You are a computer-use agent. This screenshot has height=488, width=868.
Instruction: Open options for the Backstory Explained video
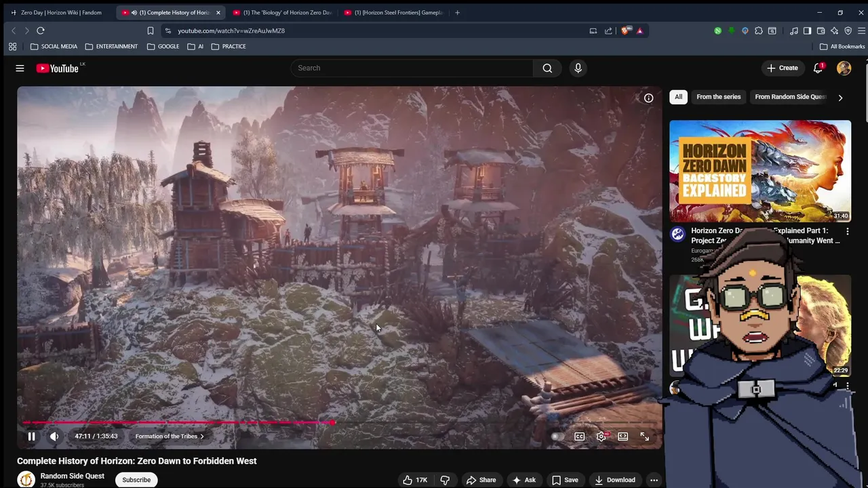[847, 232]
